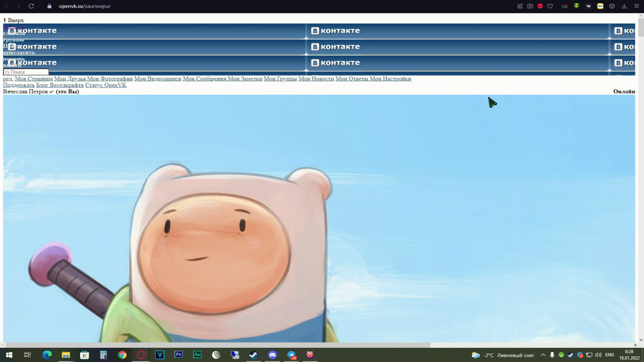Click the heart bookmark icon in address bar
Image resolution: width=644 pixels, height=362 pixels.
click(x=550, y=6)
